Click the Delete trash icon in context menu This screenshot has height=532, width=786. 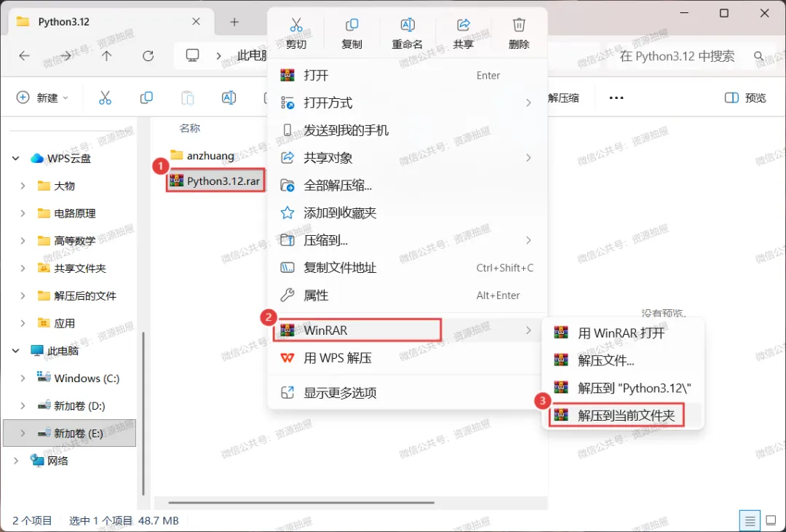point(519,25)
